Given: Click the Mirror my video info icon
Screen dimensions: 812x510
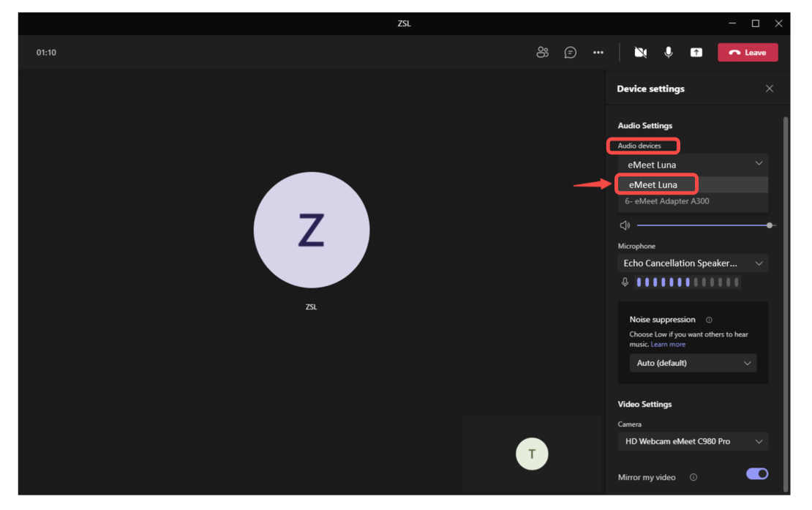Looking at the screenshot, I should (x=693, y=478).
